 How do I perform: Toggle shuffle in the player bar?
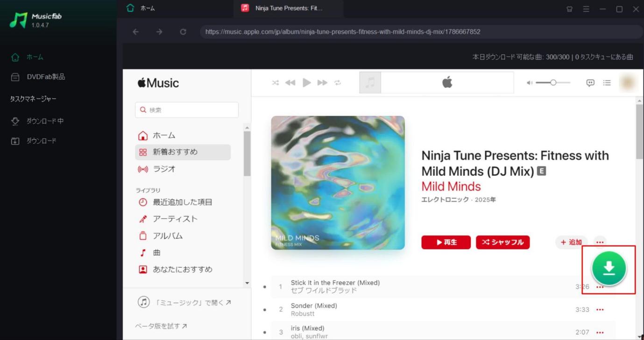click(276, 83)
